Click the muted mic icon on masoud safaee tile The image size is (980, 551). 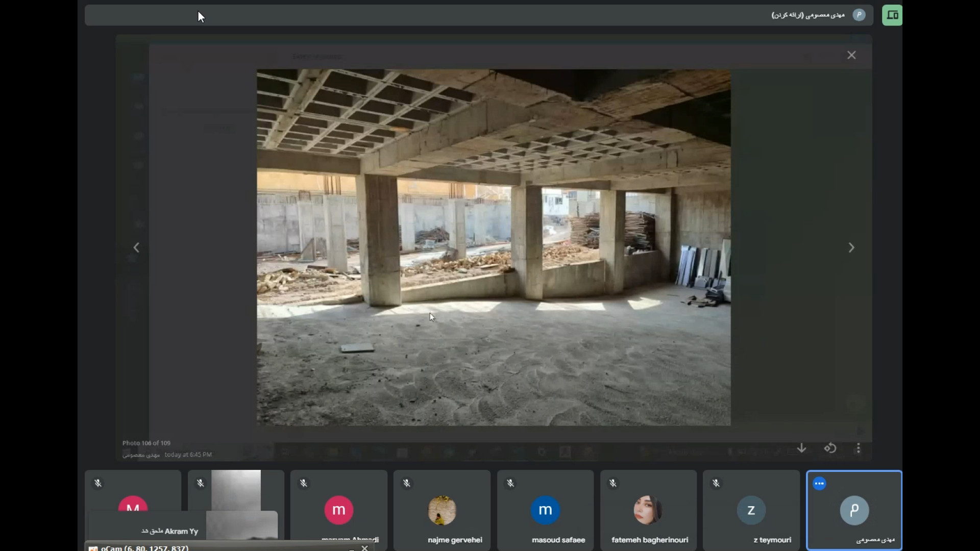pos(510,483)
